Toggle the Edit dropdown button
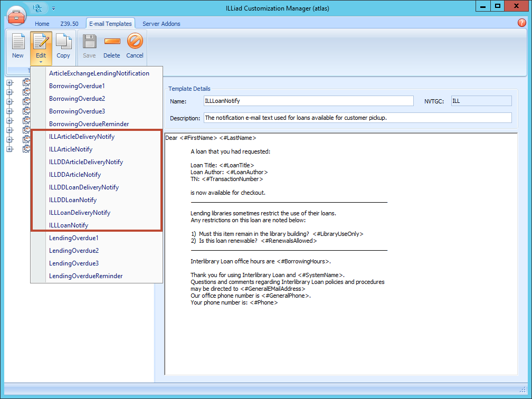Screen dimensions: 532x399 pos(41,47)
